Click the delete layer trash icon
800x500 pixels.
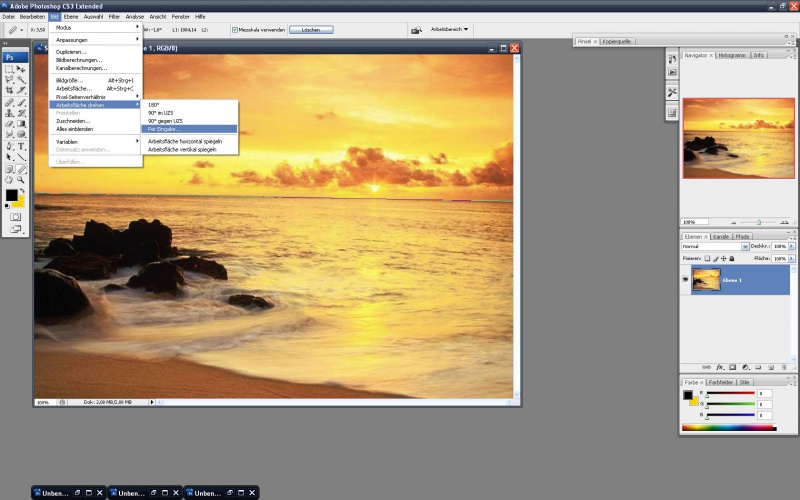click(x=784, y=367)
